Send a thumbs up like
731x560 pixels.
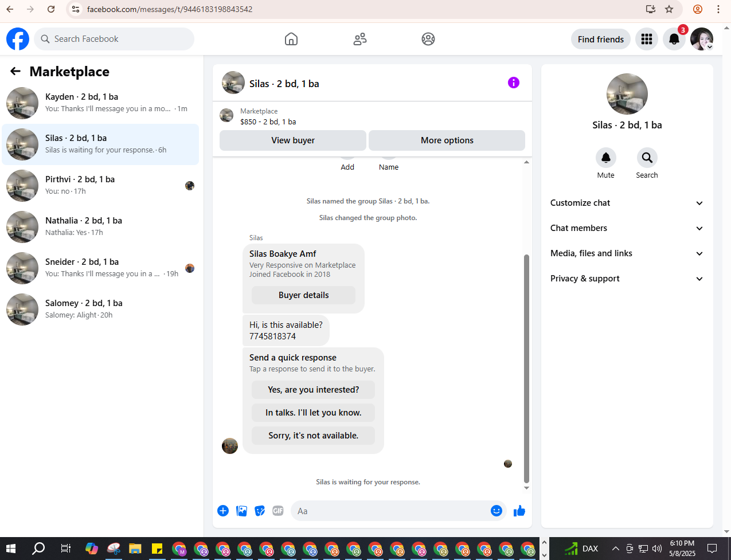519,511
